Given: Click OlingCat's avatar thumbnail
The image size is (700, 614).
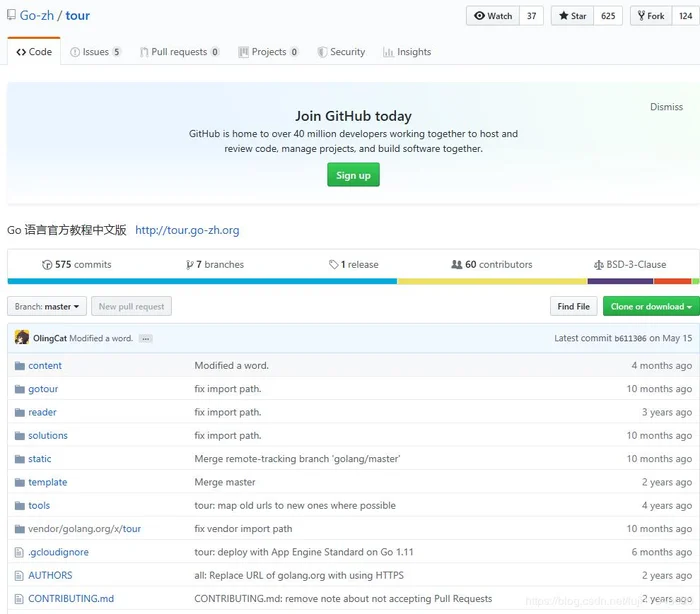Looking at the screenshot, I should tap(22, 338).
